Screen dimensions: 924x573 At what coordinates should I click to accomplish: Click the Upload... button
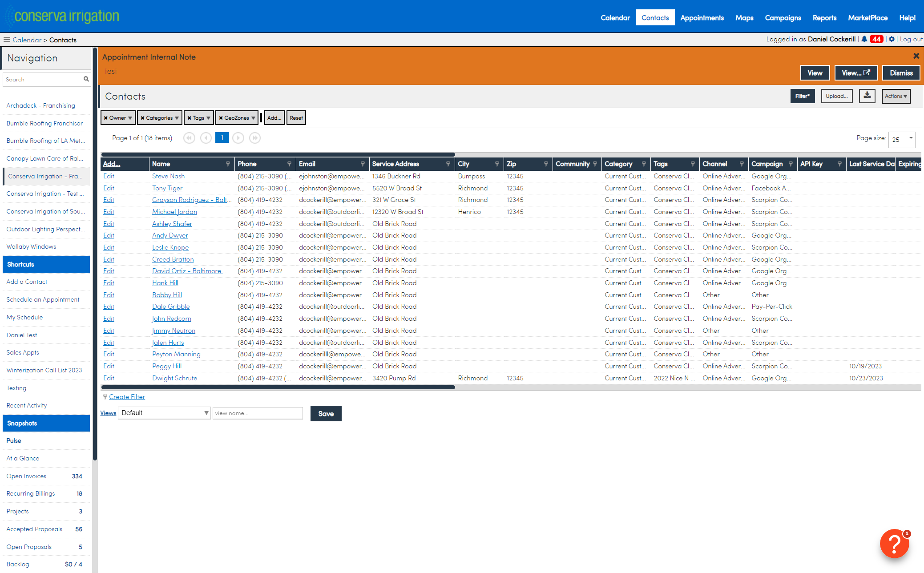[x=837, y=96]
